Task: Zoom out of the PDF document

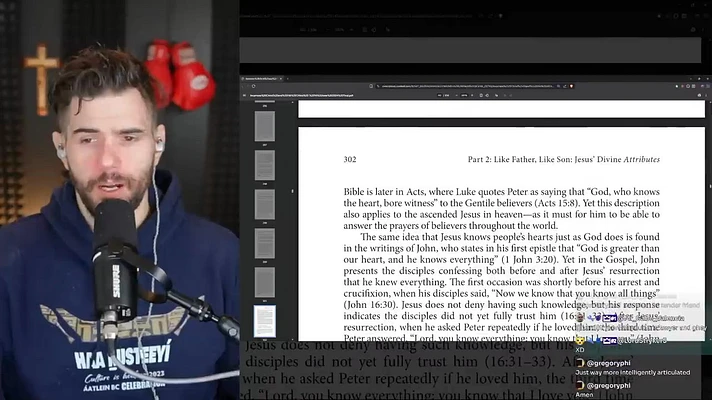Action: pos(456,95)
